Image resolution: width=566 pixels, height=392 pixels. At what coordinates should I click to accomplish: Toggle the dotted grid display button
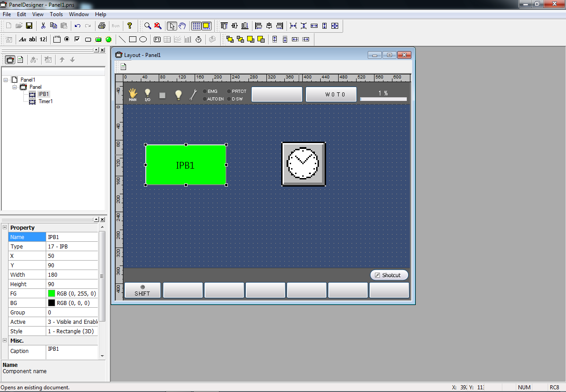(196, 26)
